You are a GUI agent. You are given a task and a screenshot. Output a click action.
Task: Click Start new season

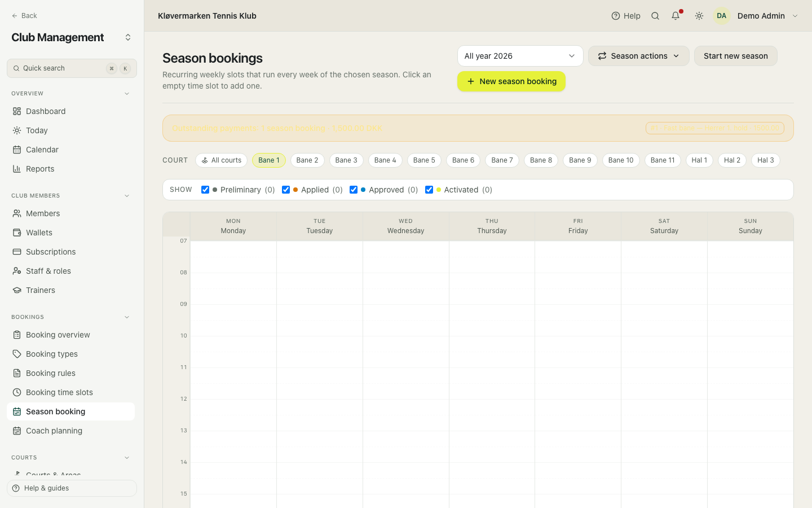735,56
